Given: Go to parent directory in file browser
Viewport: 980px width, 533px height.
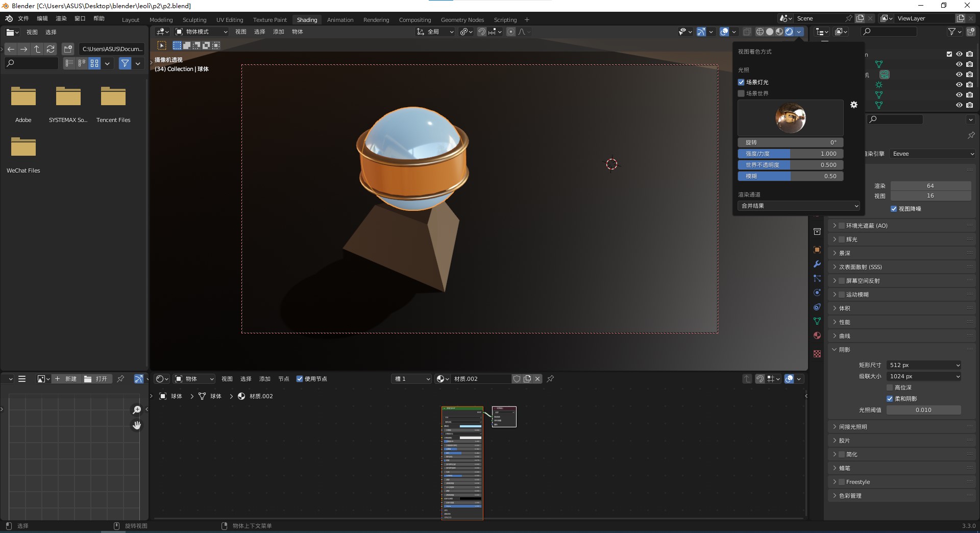Looking at the screenshot, I should pos(37,49).
